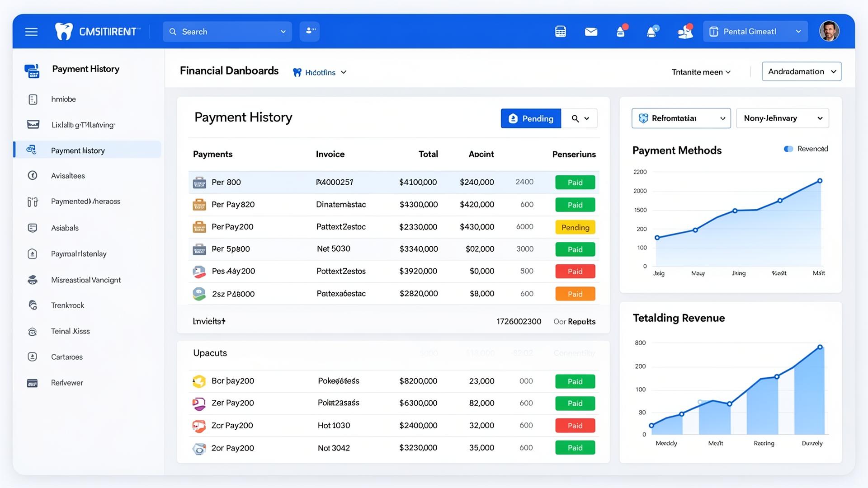Viewport: 868px width, 488px height.
Task: Click the Rerlvewer card icon in sidebar
Action: click(33, 383)
